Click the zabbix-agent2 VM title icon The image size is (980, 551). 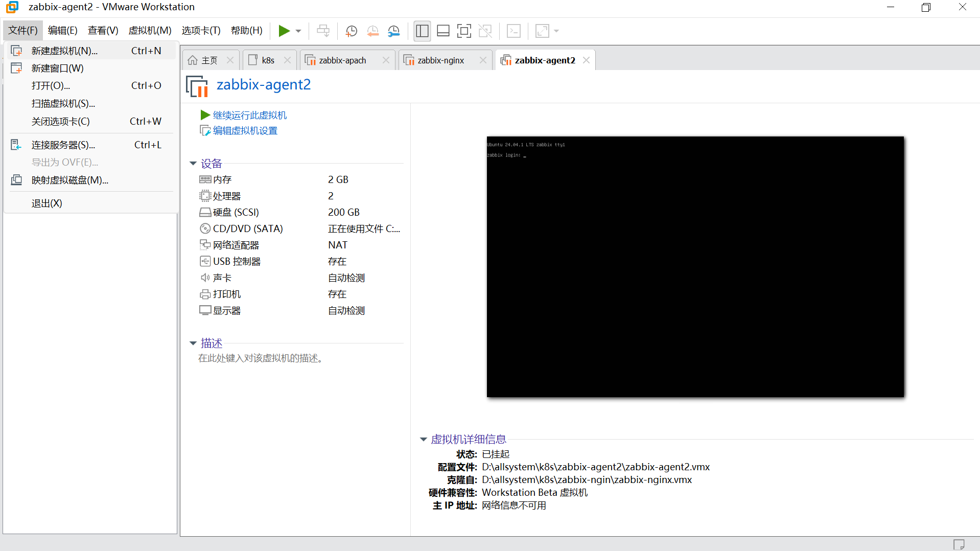pos(197,86)
